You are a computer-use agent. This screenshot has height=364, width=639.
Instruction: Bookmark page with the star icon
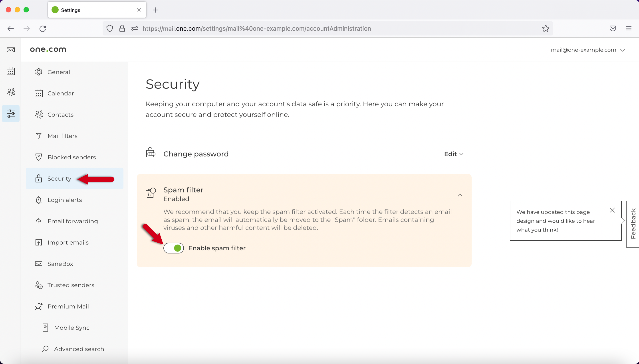546,28
